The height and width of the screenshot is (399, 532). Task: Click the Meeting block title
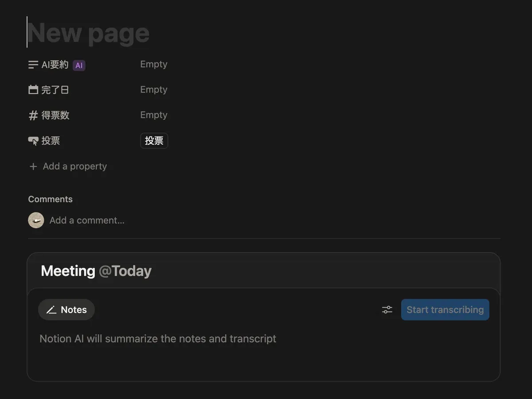point(68,271)
